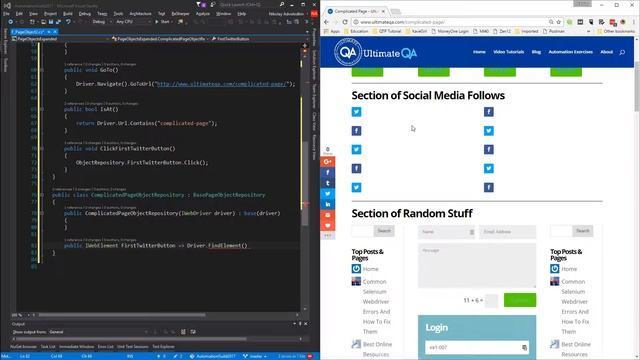The image size is (640, 360).
Task: Clear all output in Output panel
Action: click(x=183, y=332)
